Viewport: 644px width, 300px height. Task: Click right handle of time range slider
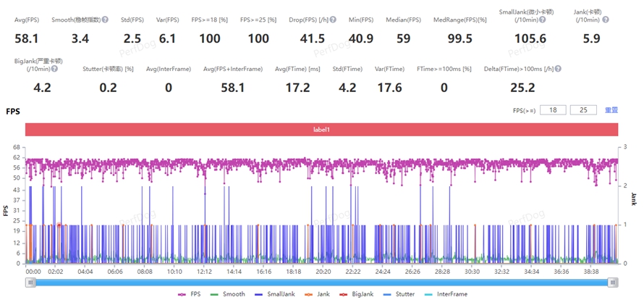point(613,282)
